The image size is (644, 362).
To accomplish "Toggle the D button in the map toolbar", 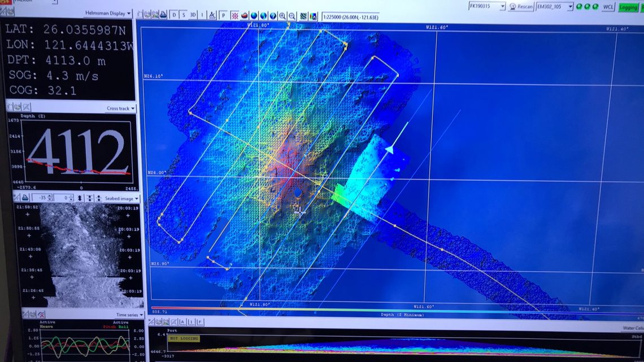I will click(x=174, y=15).
